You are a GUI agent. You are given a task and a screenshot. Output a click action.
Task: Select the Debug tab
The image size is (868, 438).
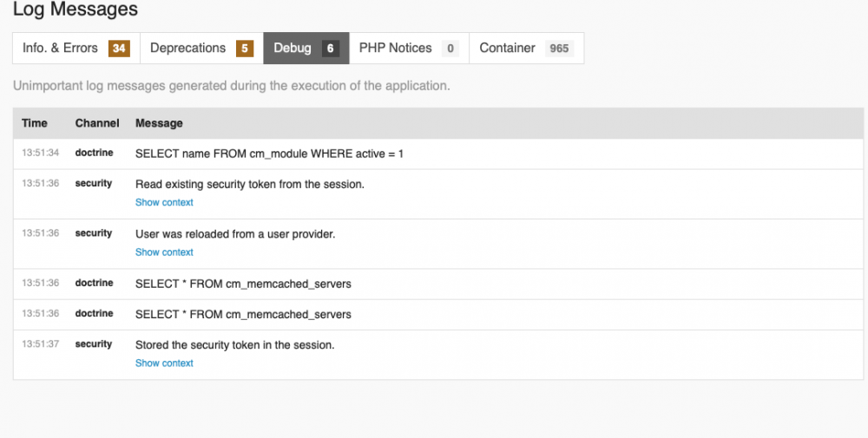pos(293,49)
